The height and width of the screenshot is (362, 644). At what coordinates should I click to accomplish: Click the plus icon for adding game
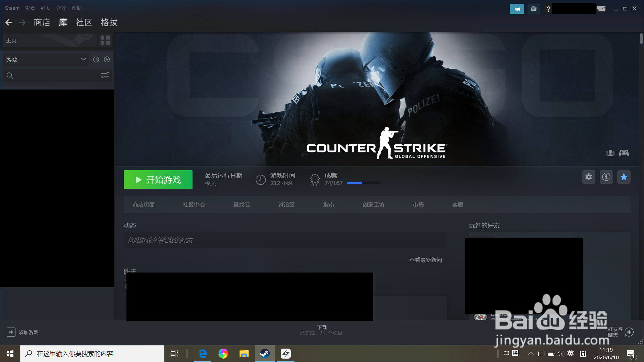pyautogui.click(x=11, y=332)
